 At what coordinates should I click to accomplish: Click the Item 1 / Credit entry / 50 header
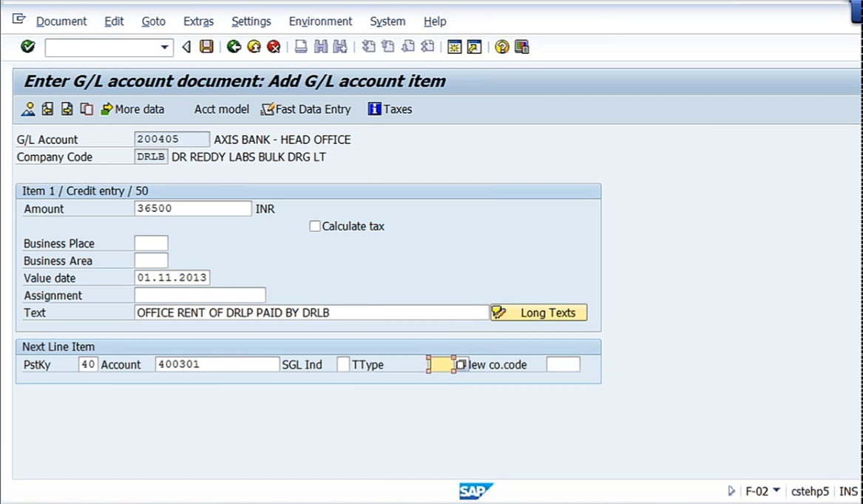click(x=85, y=191)
